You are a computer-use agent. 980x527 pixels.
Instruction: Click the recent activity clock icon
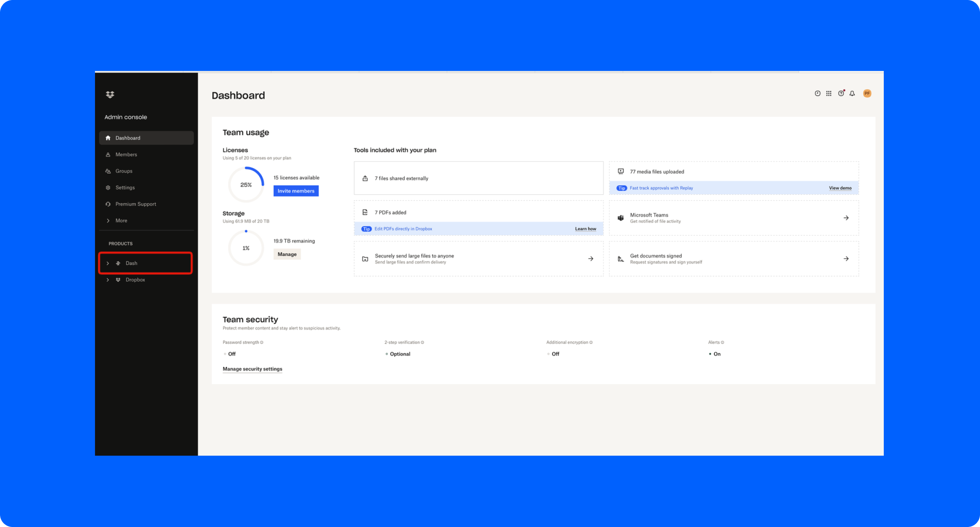[818, 93]
